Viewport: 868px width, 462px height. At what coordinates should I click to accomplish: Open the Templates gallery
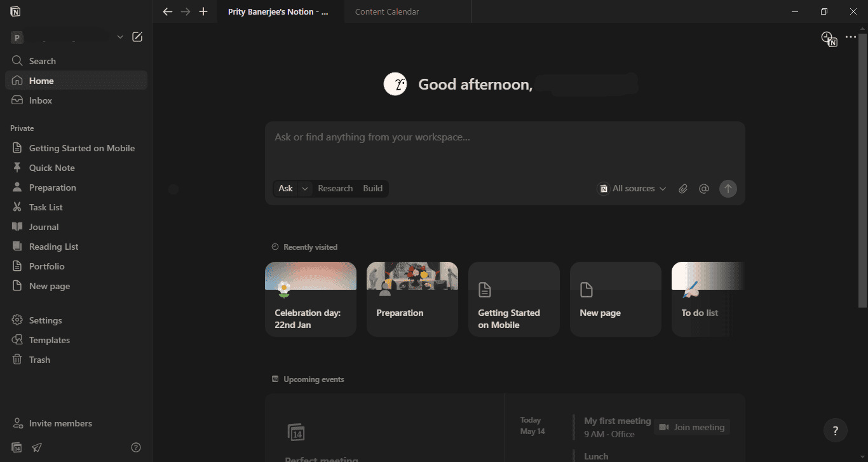76,340
